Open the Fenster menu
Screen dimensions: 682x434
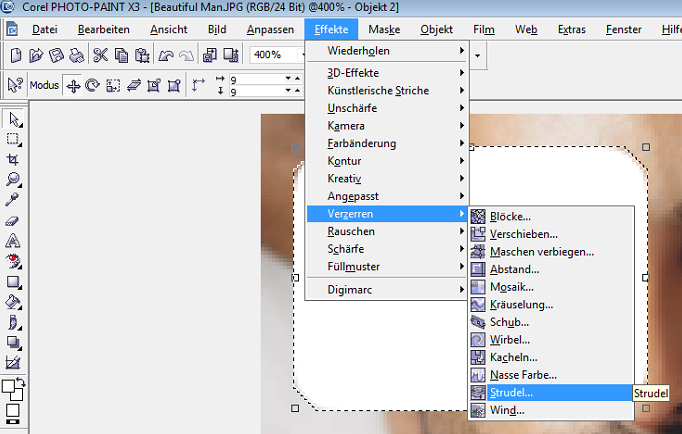pos(623,30)
